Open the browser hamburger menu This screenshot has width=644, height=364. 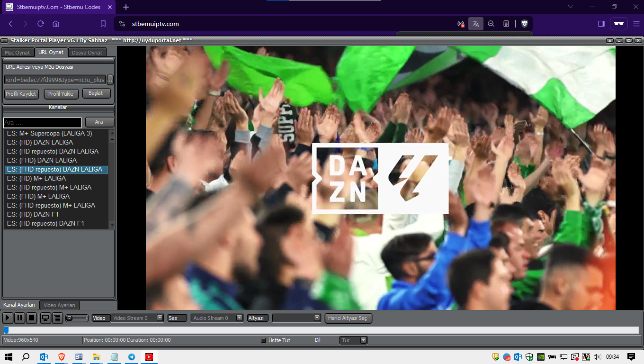pyautogui.click(x=636, y=24)
